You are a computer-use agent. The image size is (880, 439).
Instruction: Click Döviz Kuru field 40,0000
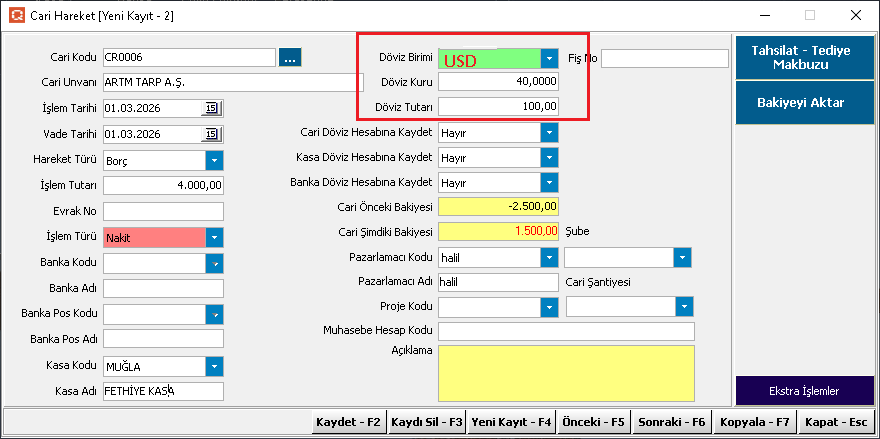pos(498,82)
